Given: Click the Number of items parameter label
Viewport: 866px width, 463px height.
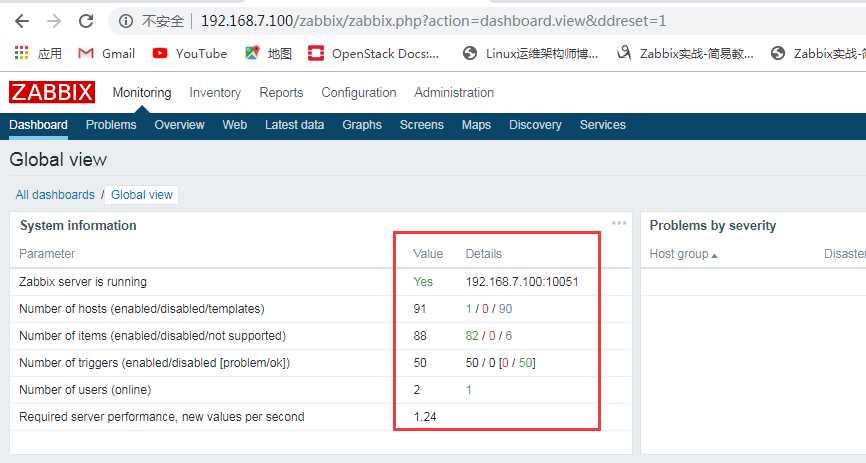Looking at the screenshot, I should pos(152,336).
